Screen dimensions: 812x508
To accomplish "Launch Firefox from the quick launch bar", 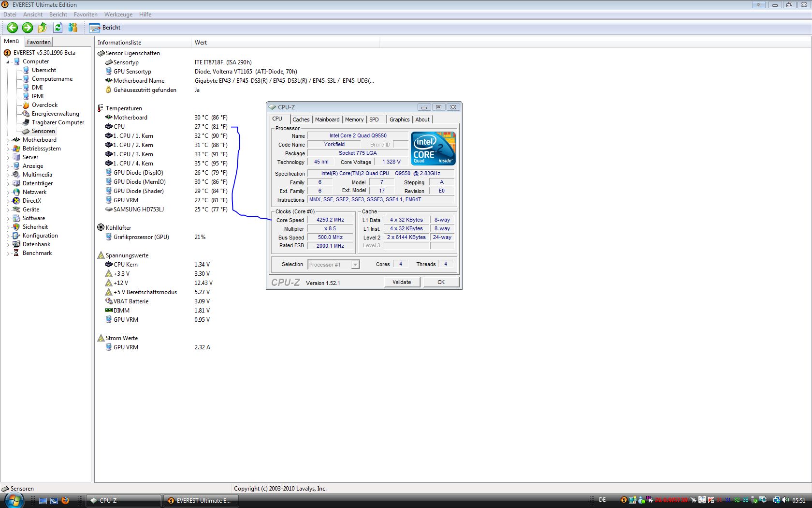I will (65, 500).
